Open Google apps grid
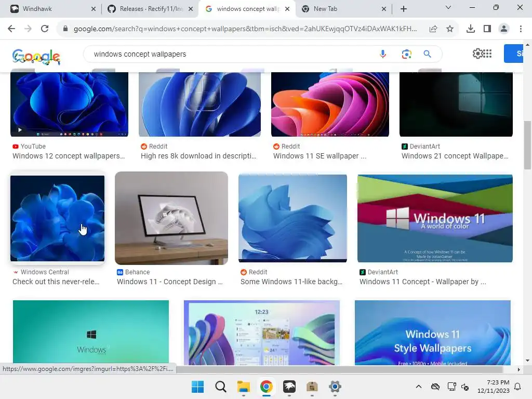532x399 pixels. click(487, 54)
